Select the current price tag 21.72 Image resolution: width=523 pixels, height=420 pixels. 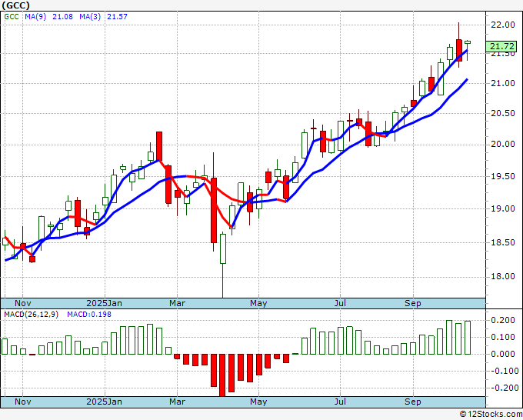pos(501,46)
